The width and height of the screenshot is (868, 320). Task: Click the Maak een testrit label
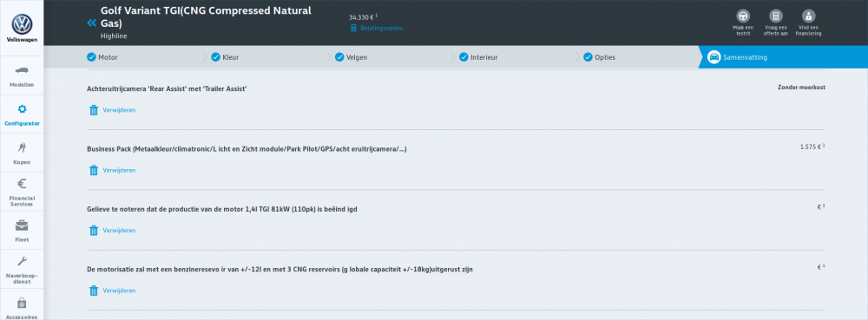[743, 30]
